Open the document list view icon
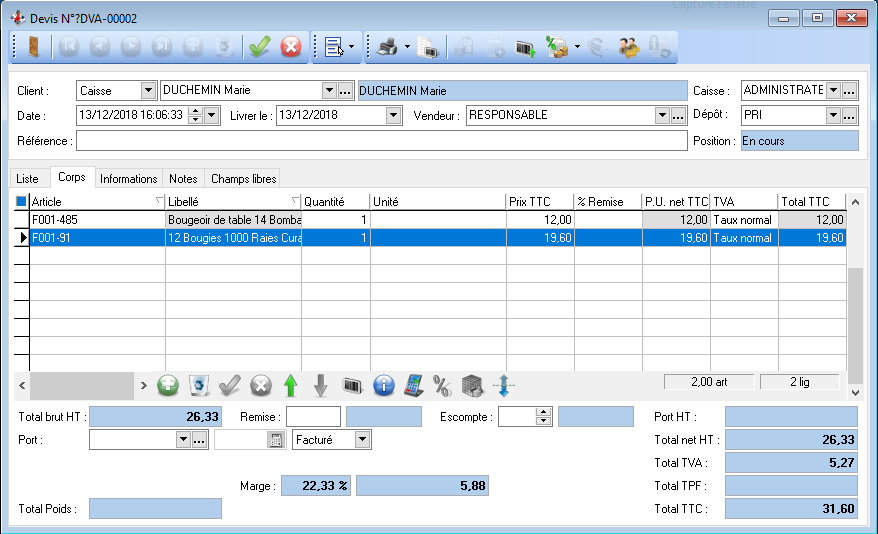The image size is (878, 534). [x=334, y=47]
